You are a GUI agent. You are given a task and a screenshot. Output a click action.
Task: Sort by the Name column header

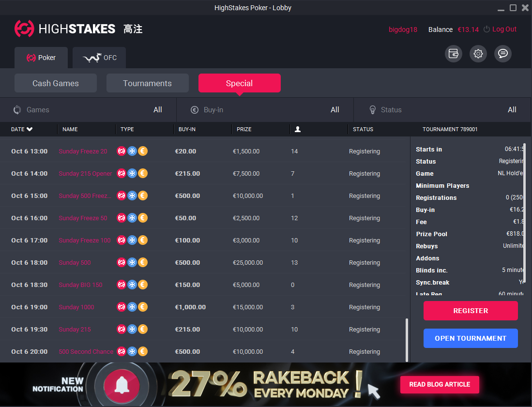click(70, 129)
